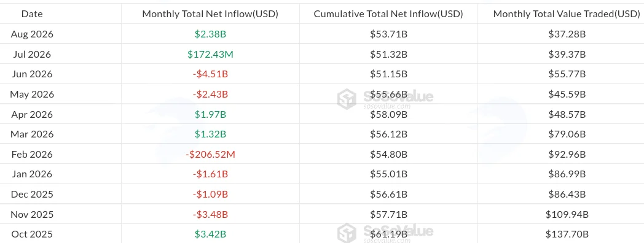Image resolution: width=644 pixels, height=243 pixels.
Task: Click the $56.61B cumulative inflow for Dec 2025
Action: (388, 194)
